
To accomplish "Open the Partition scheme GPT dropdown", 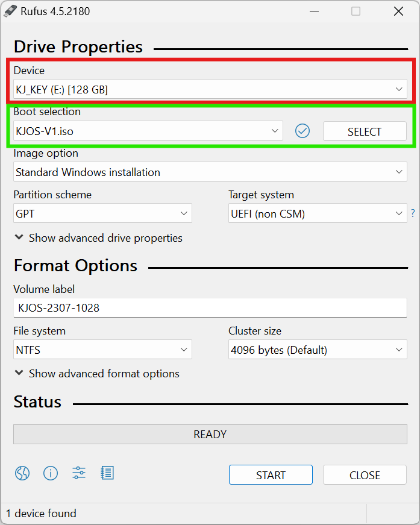I will click(x=103, y=213).
